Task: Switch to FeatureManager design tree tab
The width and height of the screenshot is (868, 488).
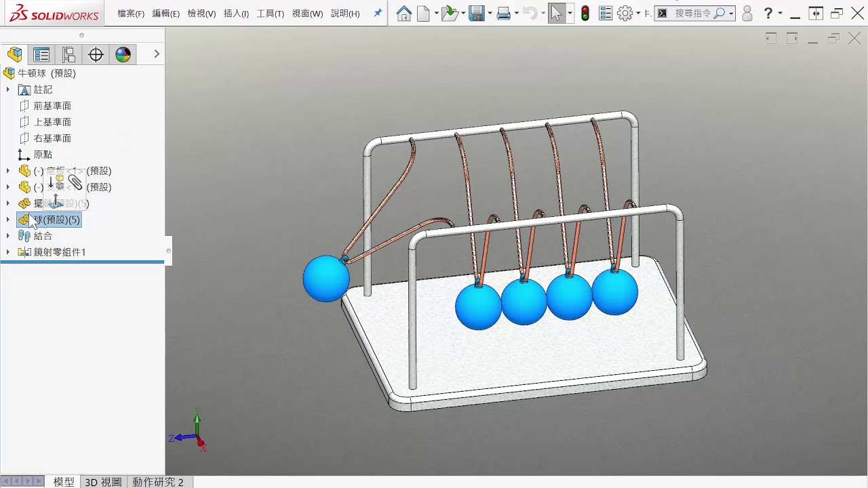Action: click(15, 54)
